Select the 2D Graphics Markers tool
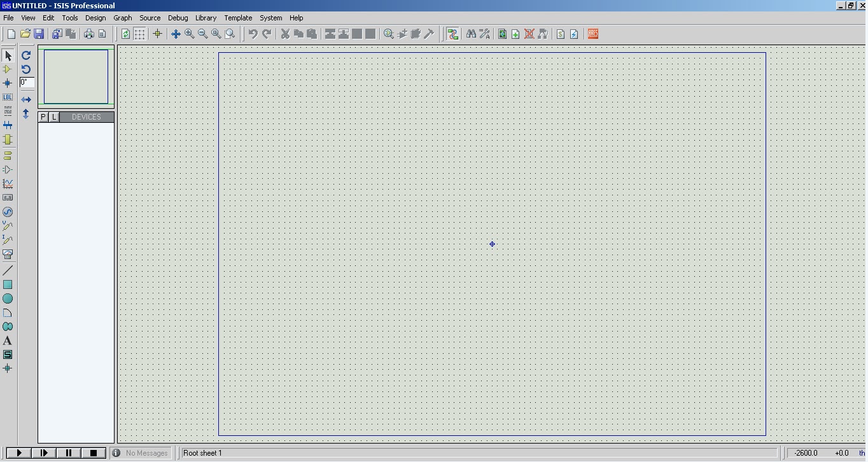The width and height of the screenshot is (868, 462). tap(8, 368)
